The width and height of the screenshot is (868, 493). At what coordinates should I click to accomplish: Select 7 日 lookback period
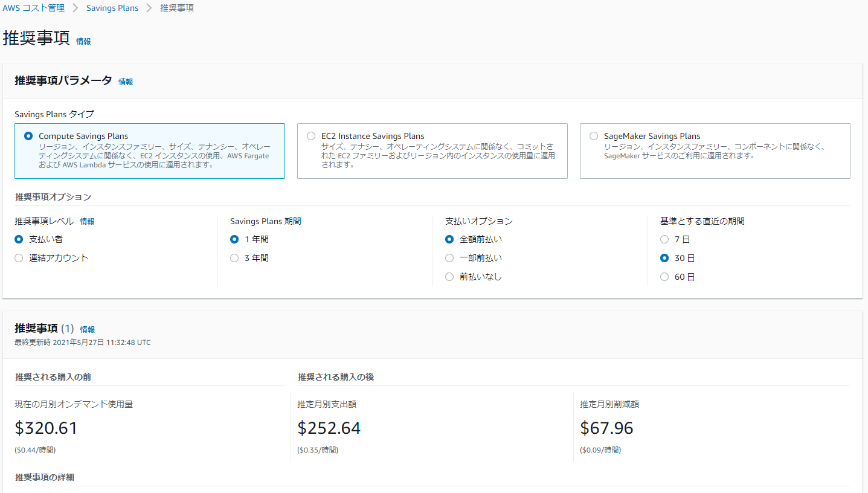click(x=664, y=239)
